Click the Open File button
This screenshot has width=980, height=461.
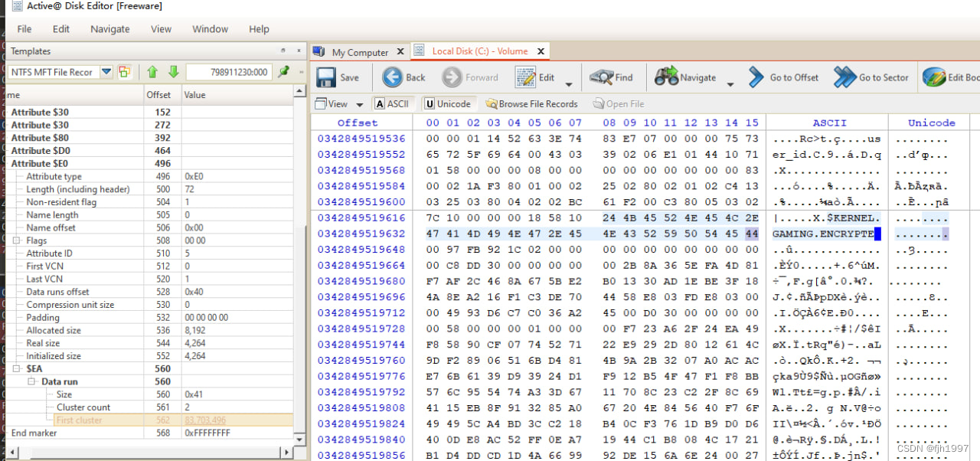point(618,103)
